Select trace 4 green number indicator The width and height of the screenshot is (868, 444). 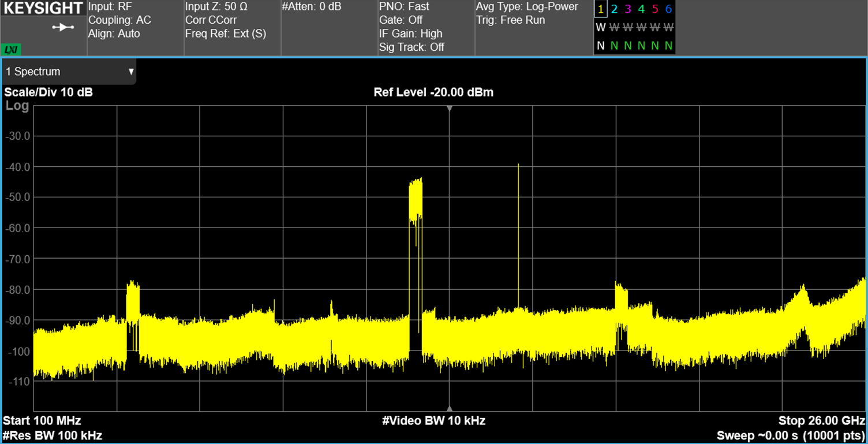641,9
